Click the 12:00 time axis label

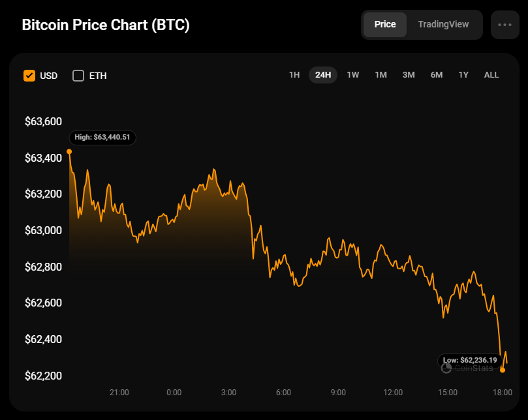[x=393, y=393]
